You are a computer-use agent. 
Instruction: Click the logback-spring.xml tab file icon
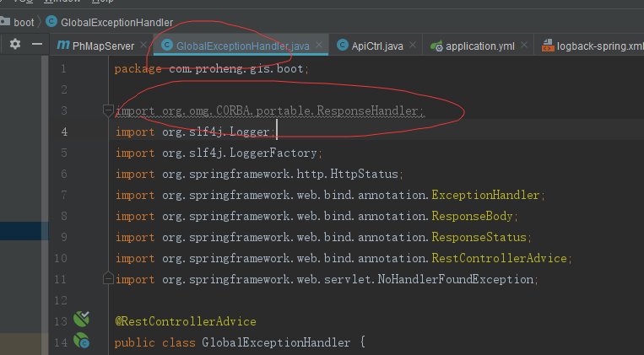click(x=548, y=46)
